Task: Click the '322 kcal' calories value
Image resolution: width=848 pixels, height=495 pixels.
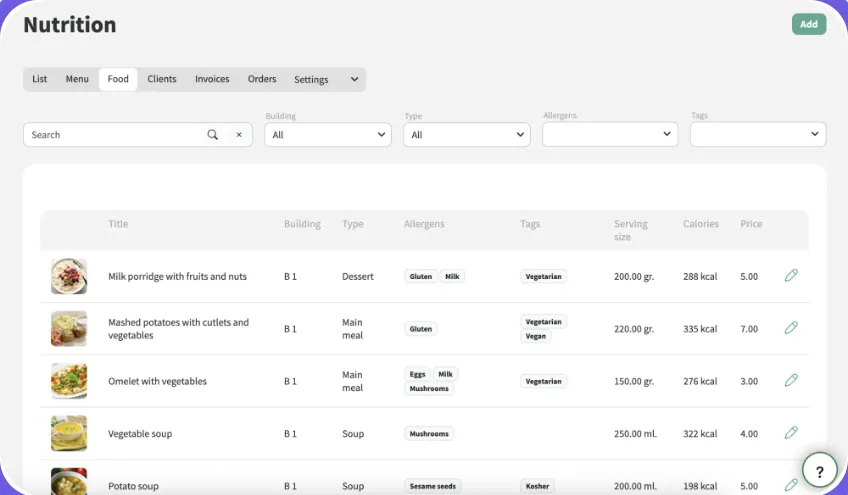Action: pyautogui.click(x=700, y=434)
